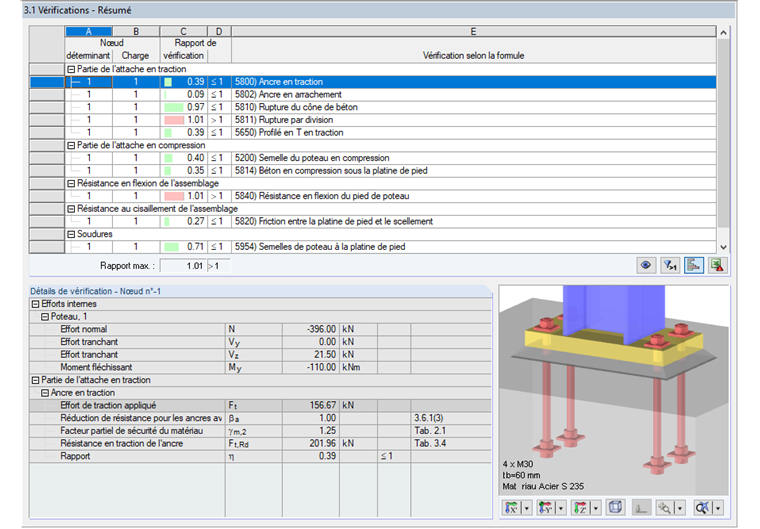This screenshot has width=760, height=529.
Task: Collapse 'Partie de l'attache en traction' details node
Action: [35, 380]
